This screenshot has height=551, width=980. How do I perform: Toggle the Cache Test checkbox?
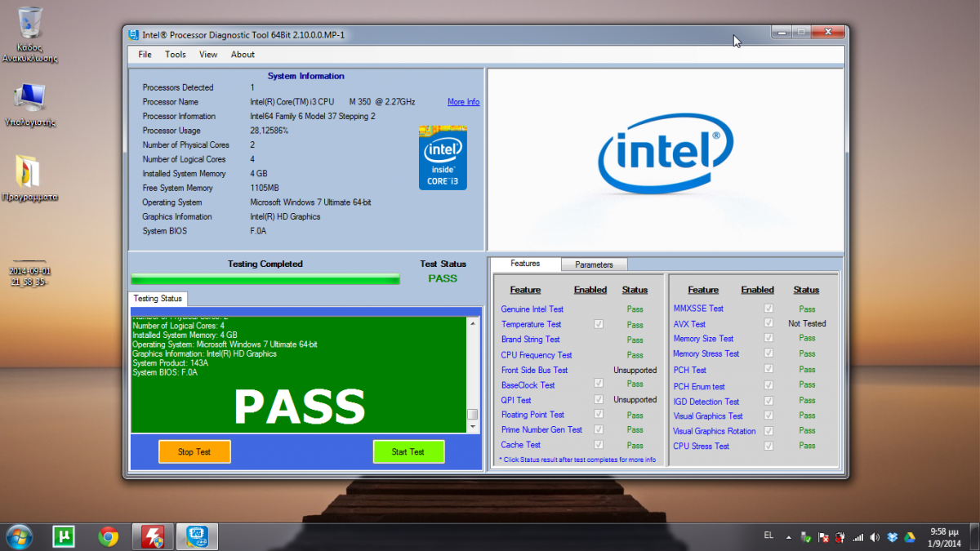coord(599,445)
